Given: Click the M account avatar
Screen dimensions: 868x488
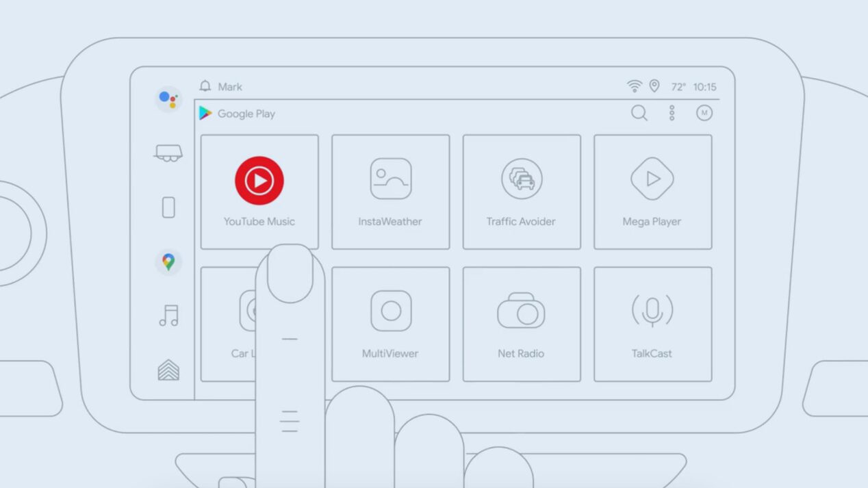Looking at the screenshot, I should point(704,114).
